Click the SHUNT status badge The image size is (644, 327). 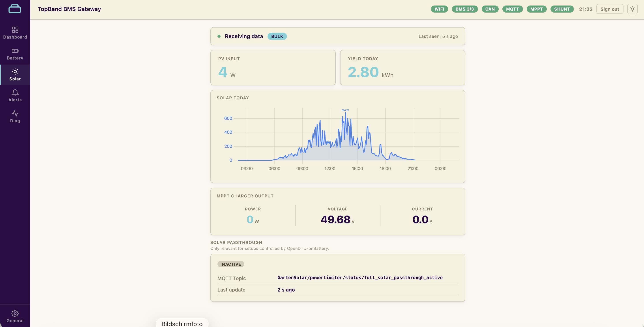tap(562, 9)
